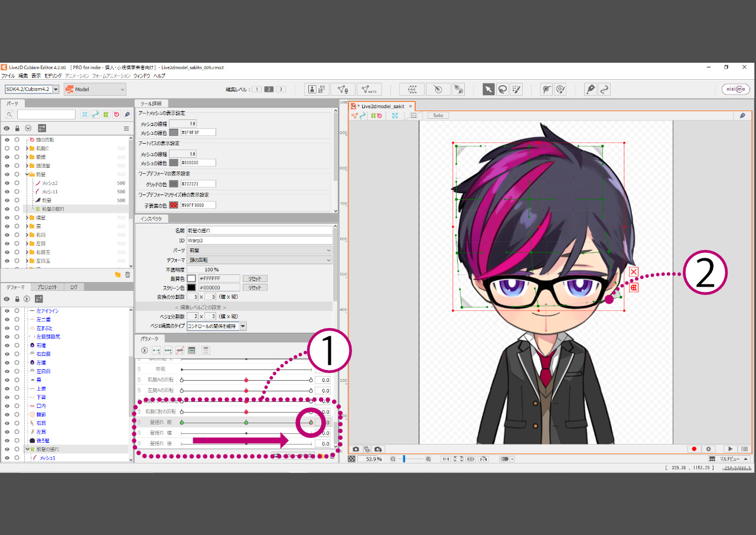Click the record button below the canvas
Viewport: 756px width, 535px height.
695,449
